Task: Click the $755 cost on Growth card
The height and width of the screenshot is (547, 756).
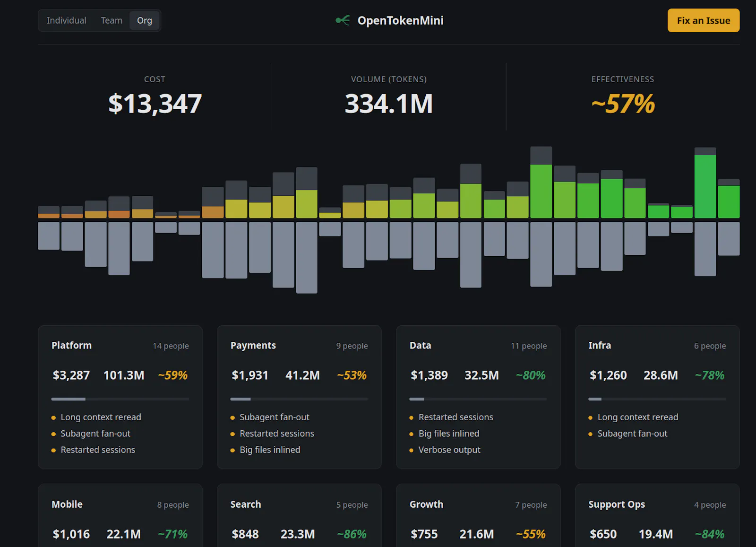Action: tap(424, 534)
